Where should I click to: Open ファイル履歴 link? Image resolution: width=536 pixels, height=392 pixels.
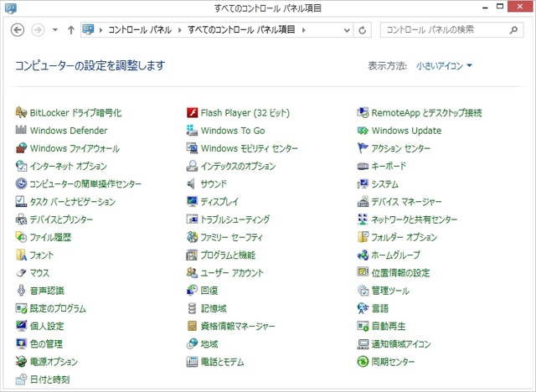coord(50,237)
